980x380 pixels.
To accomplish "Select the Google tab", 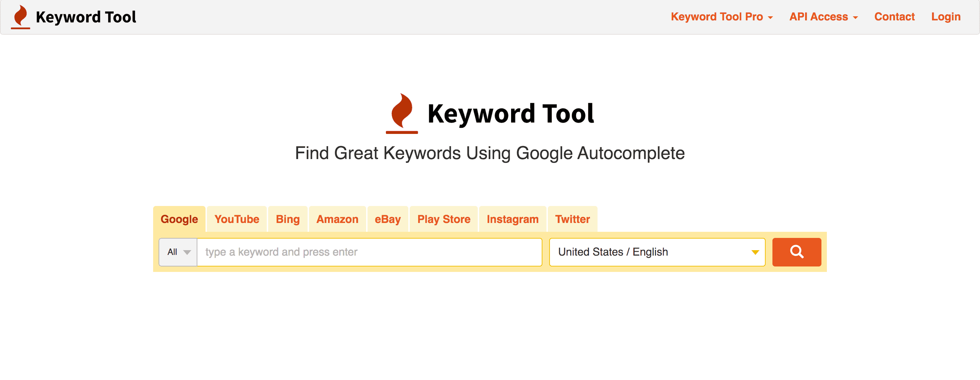I will tap(179, 219).
